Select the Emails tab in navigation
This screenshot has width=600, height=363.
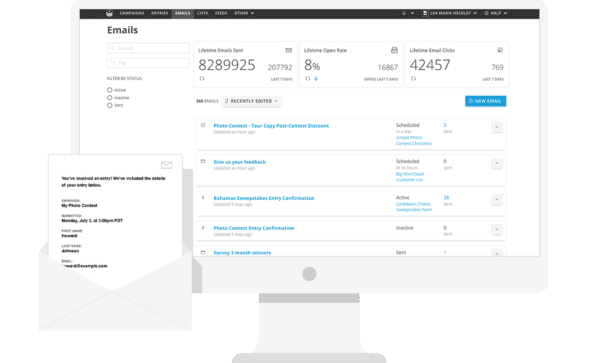pyautogui.click(x=183, y=13)
